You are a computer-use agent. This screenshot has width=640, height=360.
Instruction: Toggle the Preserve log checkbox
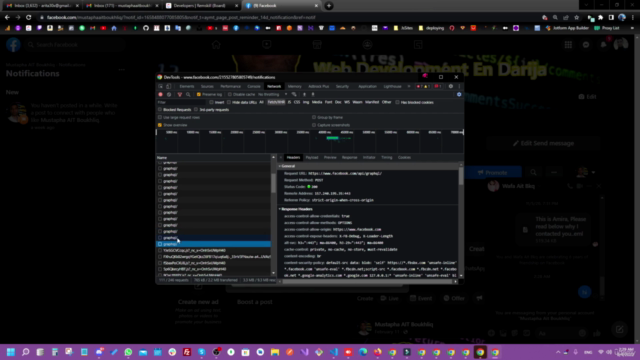[x=199, y=94]
